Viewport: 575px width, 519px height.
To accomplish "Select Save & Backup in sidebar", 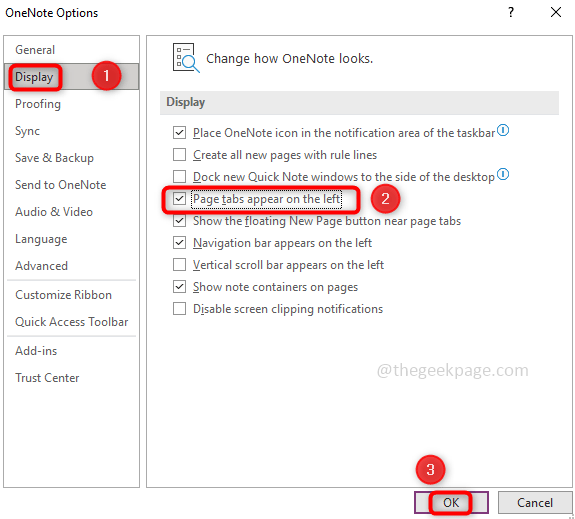I will [54, 158].
